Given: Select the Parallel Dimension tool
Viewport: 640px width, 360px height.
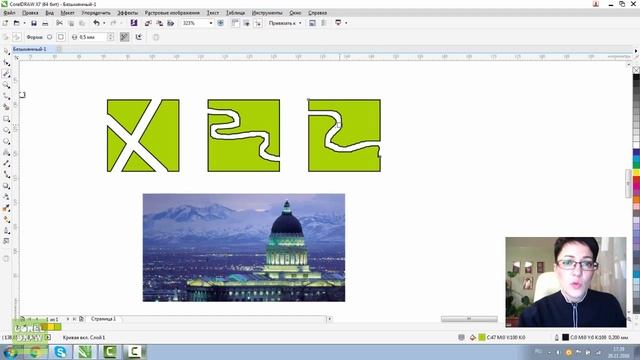Looking at the screenshot, I should pos(6,163).
